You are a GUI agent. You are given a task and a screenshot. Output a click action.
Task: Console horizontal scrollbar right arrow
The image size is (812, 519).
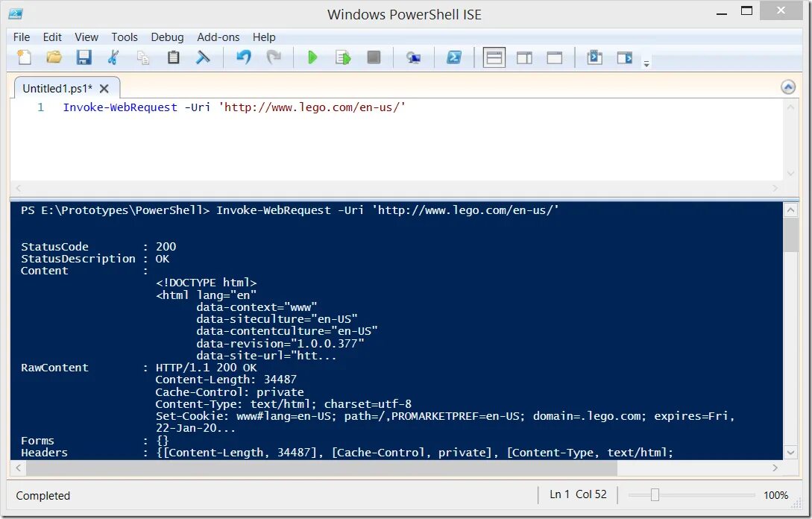pyautogui.click(x=775, y=468)
